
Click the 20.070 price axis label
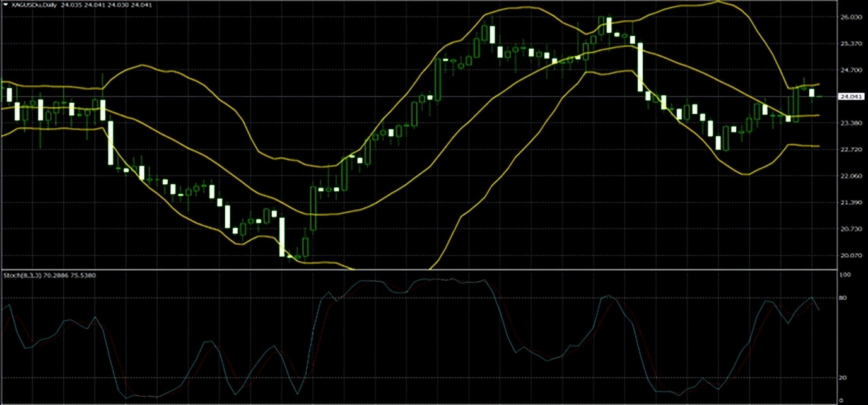click(851, 255)
